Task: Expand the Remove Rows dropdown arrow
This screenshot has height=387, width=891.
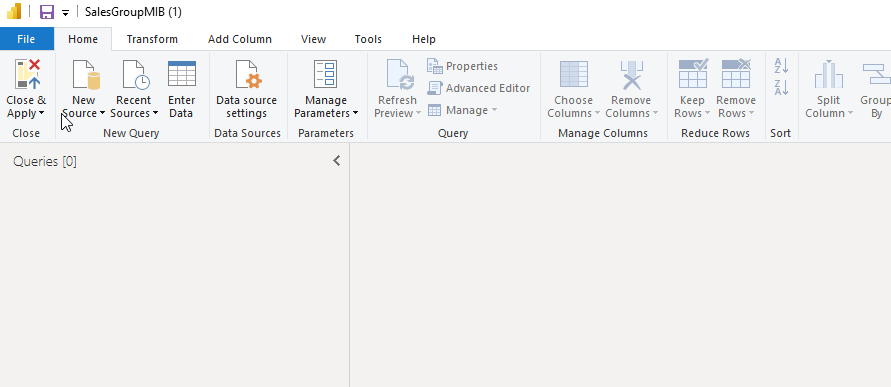Action: [x=752, y=114]
